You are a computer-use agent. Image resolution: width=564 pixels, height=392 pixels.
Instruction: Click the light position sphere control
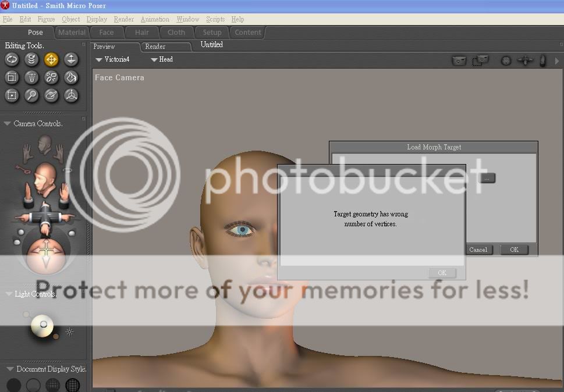coord(42,325)
